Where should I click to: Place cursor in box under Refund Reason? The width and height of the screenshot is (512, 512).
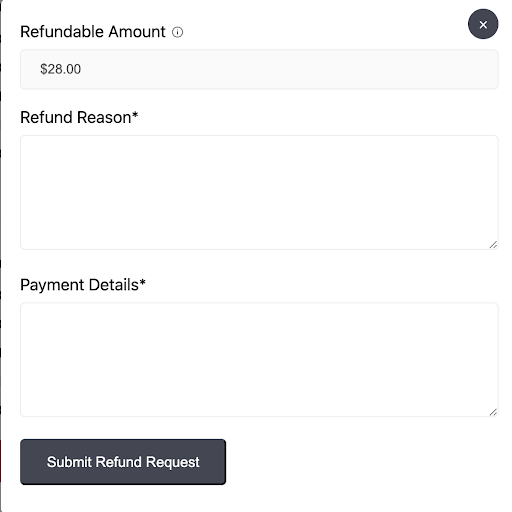point(259,192)
